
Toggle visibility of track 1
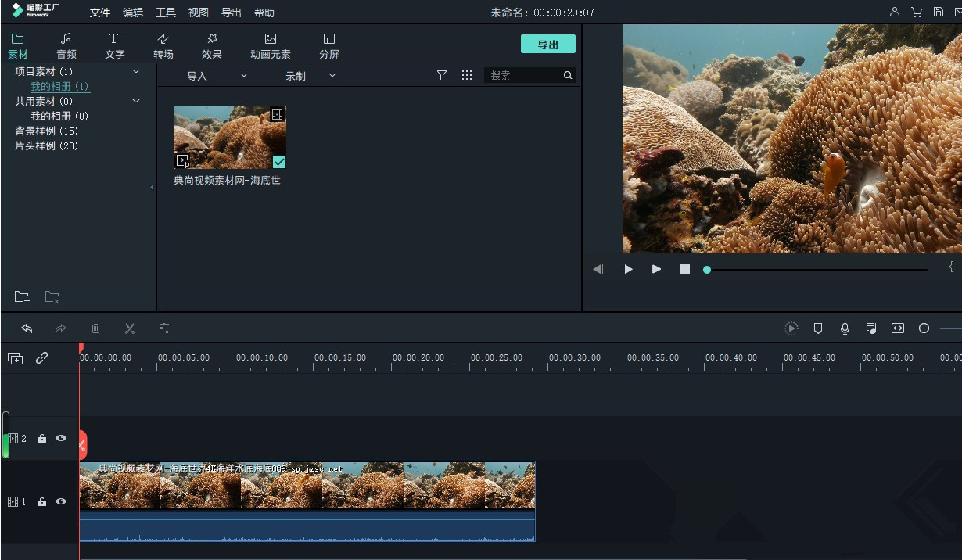(61, 502)
